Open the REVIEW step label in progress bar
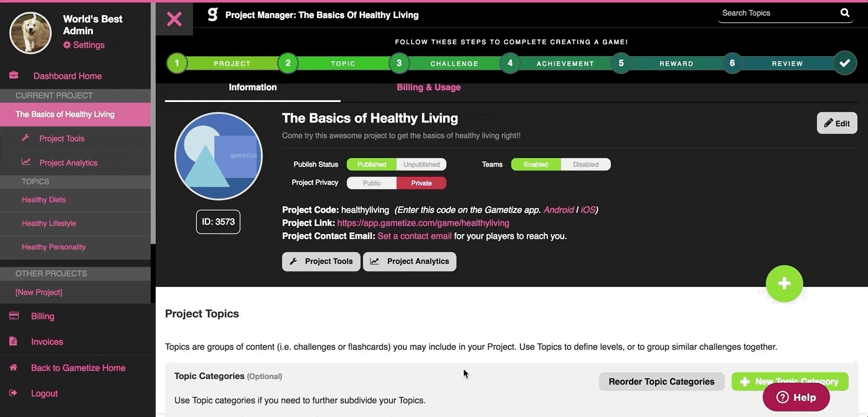Image resolution: width=868 pixels, height=417 pixels. (x=788, y=63)
